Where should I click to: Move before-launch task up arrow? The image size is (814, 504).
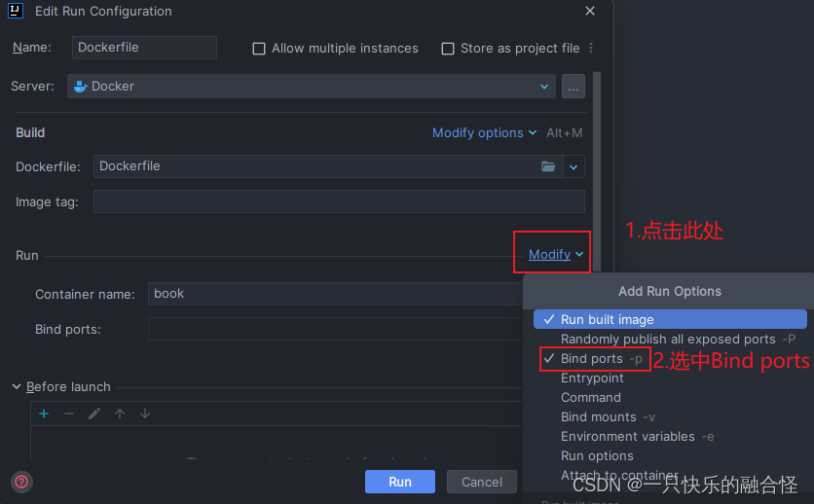pos(120,414)
